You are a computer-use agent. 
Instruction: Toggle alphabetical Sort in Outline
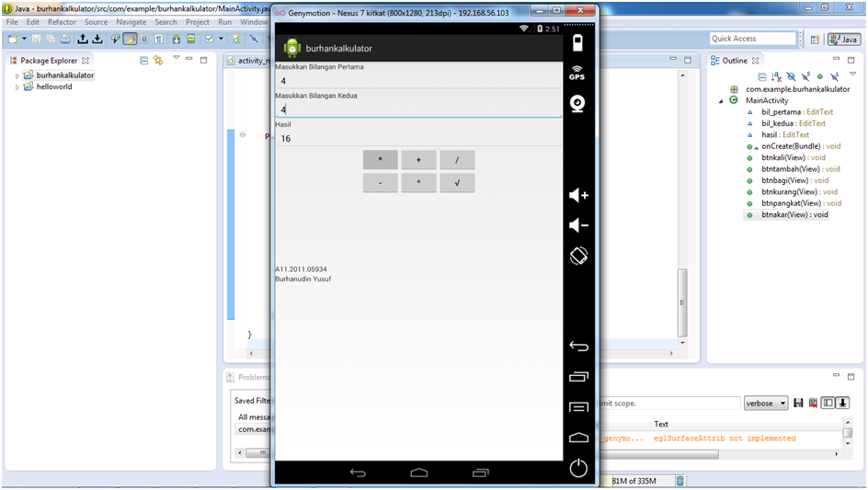click(x=776, y=76)
